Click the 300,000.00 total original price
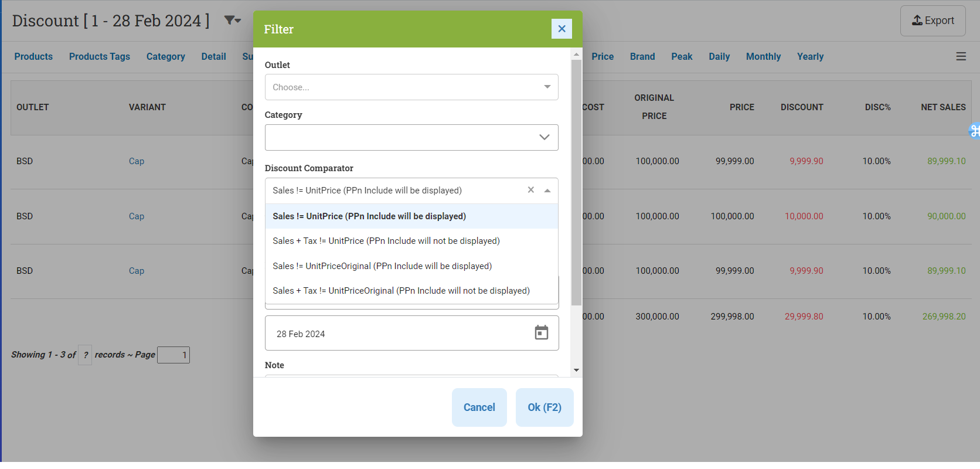Screen dimensions: 980x469 (x=658, y=317)
